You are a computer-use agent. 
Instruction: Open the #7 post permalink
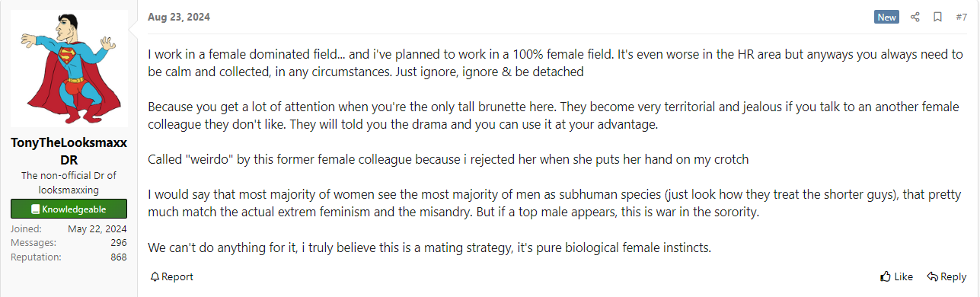coord(961,17)
